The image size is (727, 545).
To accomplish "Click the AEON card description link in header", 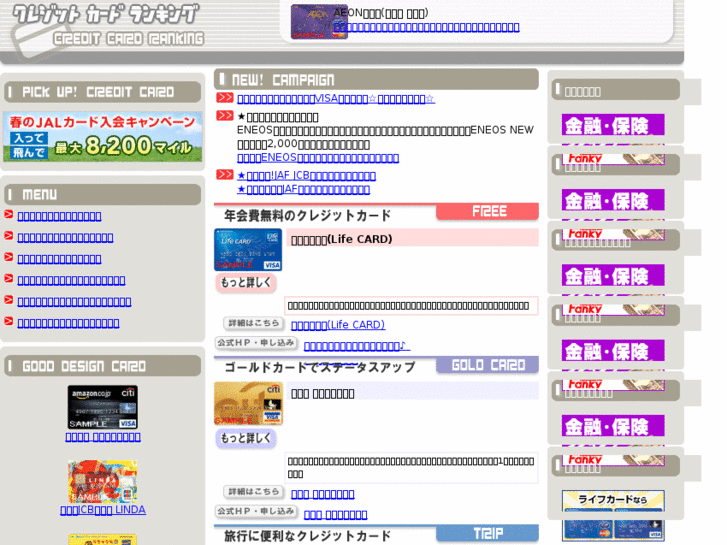I will click(x=426, y=27).
